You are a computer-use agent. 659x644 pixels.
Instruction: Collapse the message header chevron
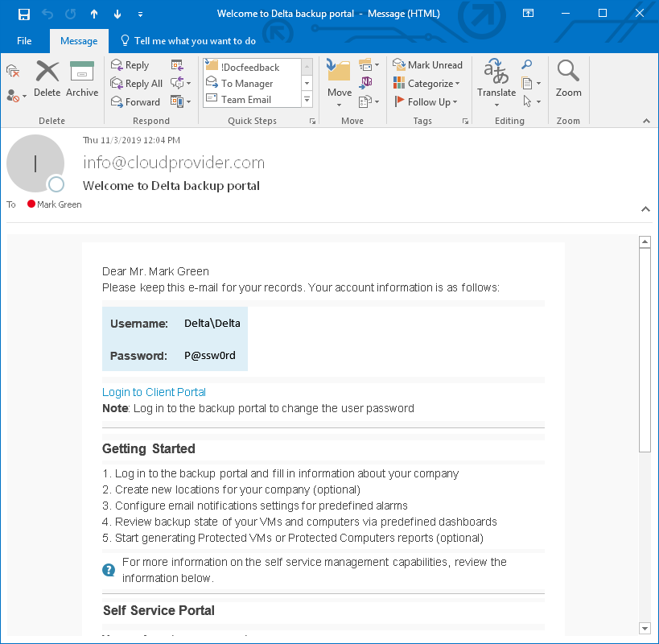645,209
